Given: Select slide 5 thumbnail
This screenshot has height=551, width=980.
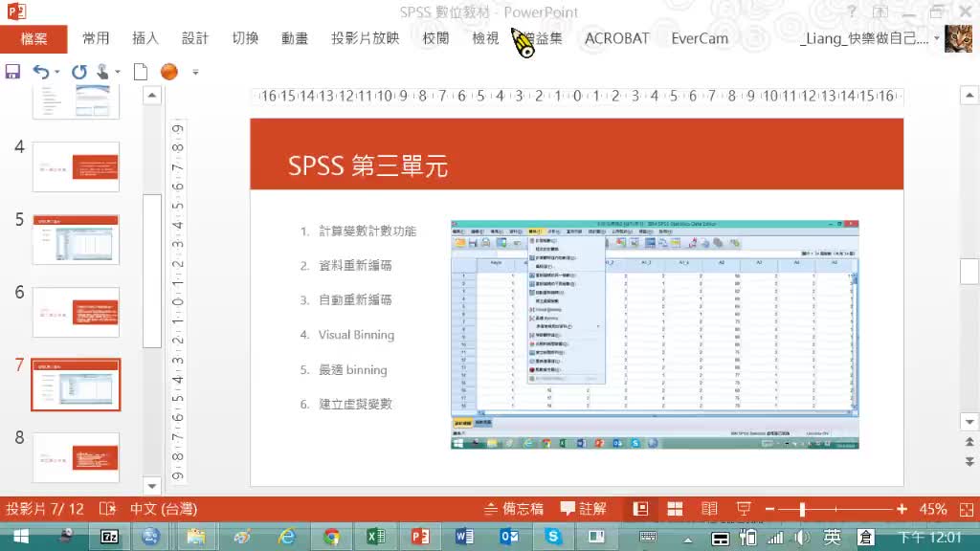Looking at the screenshot, I should (76, 239).
